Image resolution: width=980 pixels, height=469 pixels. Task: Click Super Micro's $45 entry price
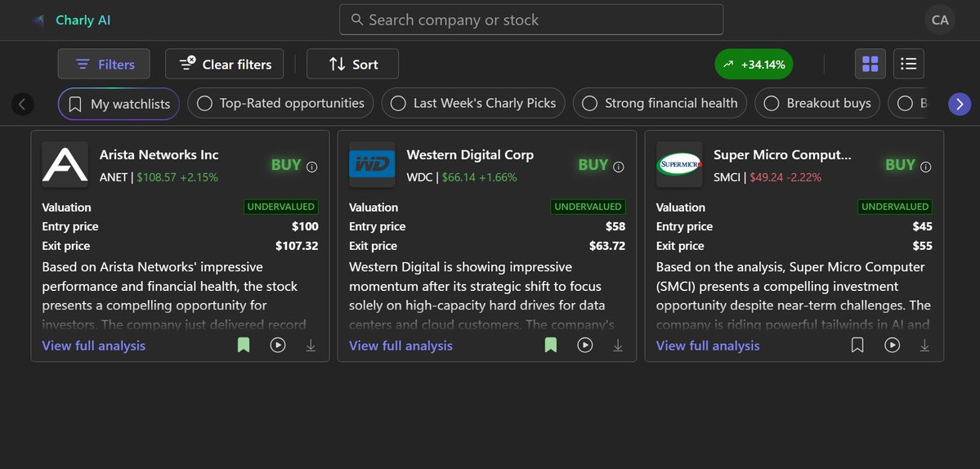click(x=923, y=226)
